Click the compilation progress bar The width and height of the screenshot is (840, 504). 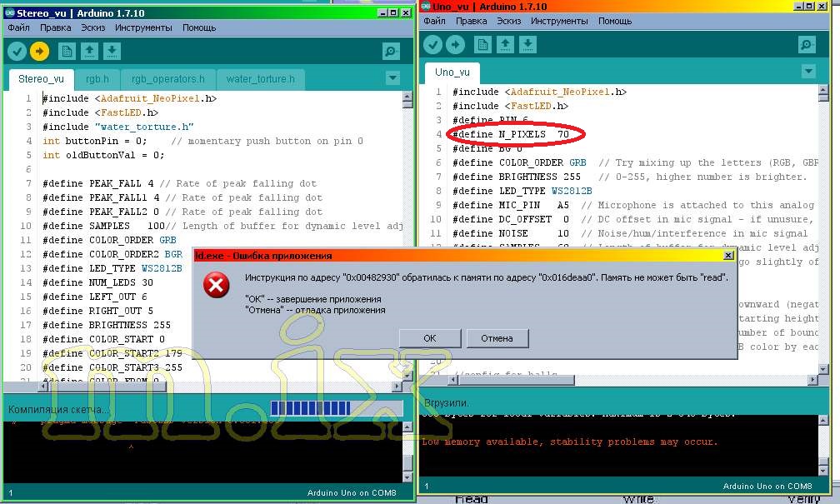tap(336, 408)
